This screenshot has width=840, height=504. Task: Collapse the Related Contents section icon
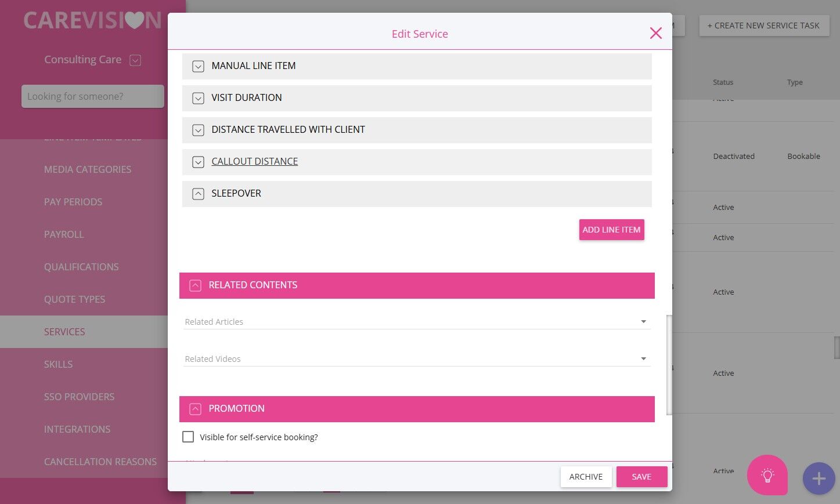[x=195, y=285]
